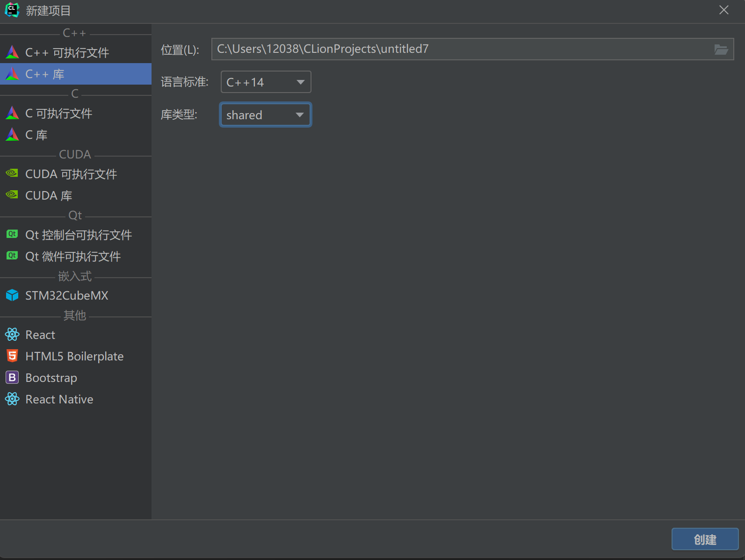This screenshot has width=745, height=560.
Task: Click the React atom icon beside React
Action: coord(12,335)
